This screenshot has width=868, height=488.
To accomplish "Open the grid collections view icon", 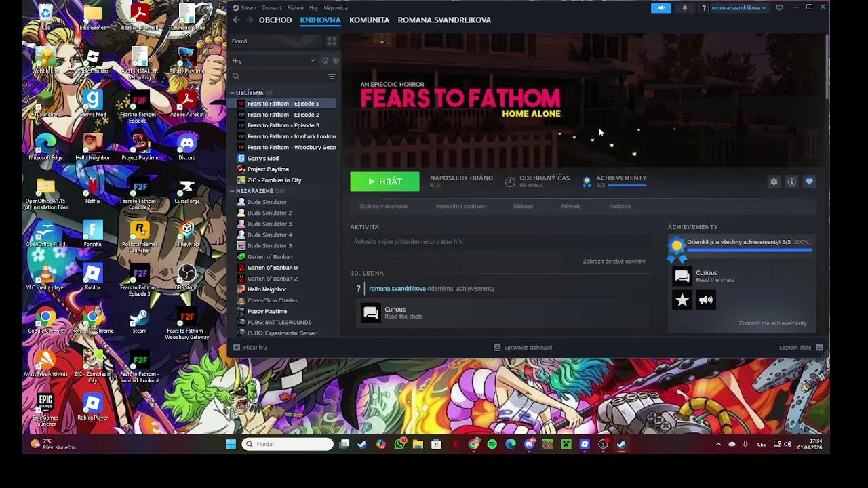I will coord(332,41).
